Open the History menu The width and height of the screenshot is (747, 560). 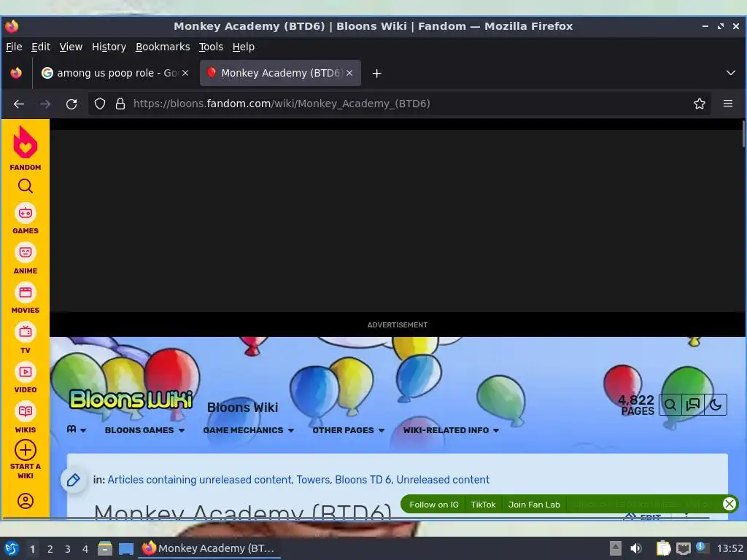109,47
